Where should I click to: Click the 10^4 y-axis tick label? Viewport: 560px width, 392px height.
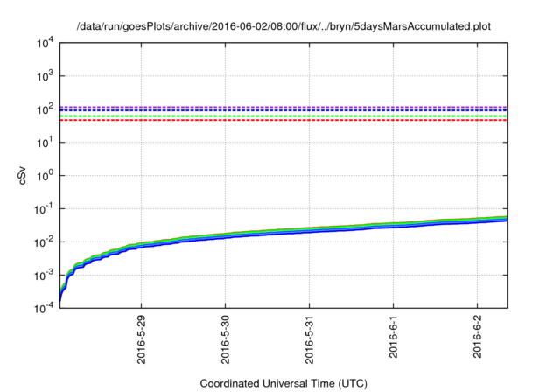click(45, 43)
